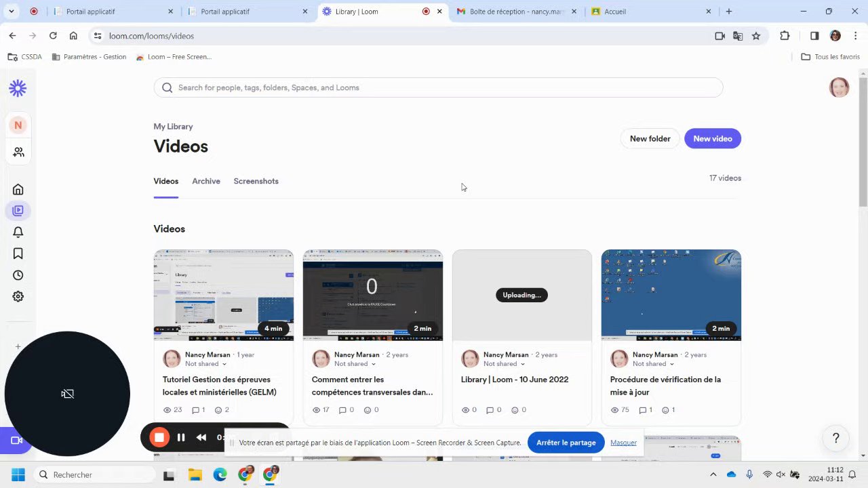Open Procédure de vérification video thumbnail
The height and width of the screenshot is (488, 868).
coord(671,295)
